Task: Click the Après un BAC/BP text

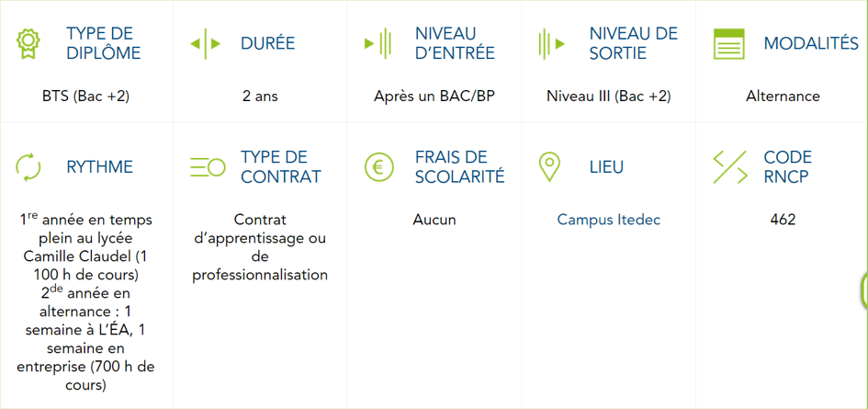Action: pos(434,96)
